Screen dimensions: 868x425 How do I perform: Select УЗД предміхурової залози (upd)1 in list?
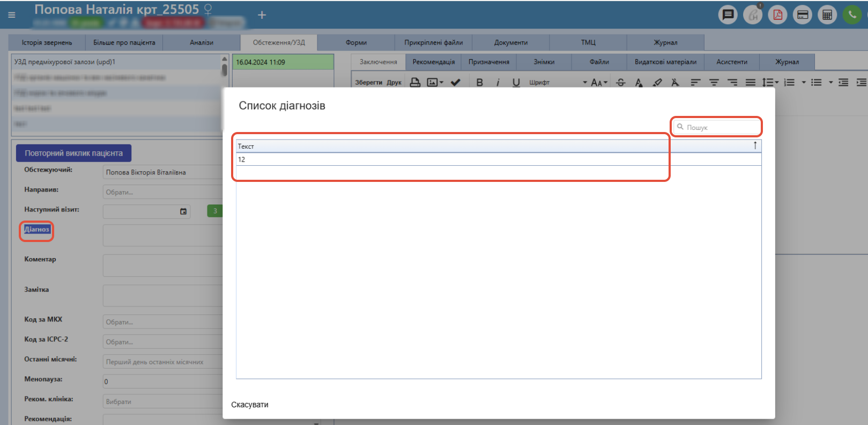pyautogui.click(x=116, y=62)
